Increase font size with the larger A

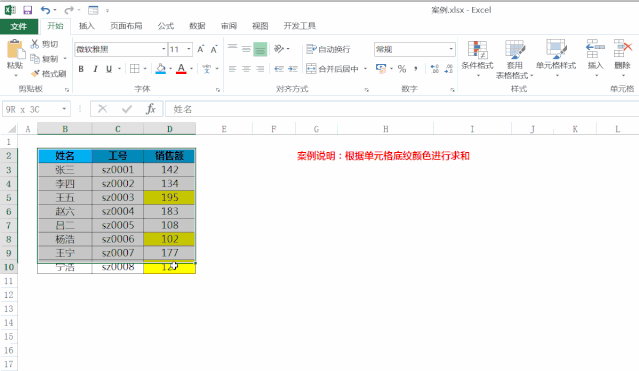coord(201,49)
